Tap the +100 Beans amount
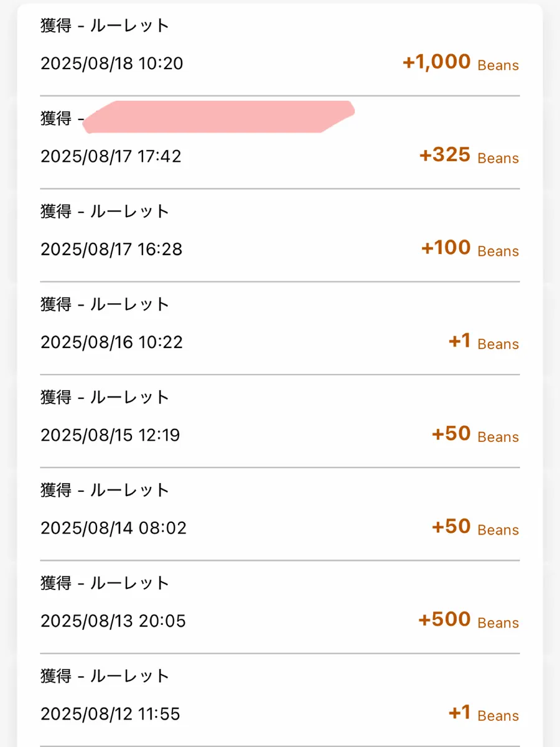Image resolution: width=560 pixels, height=747 pixels. click(x=470, y=248)
